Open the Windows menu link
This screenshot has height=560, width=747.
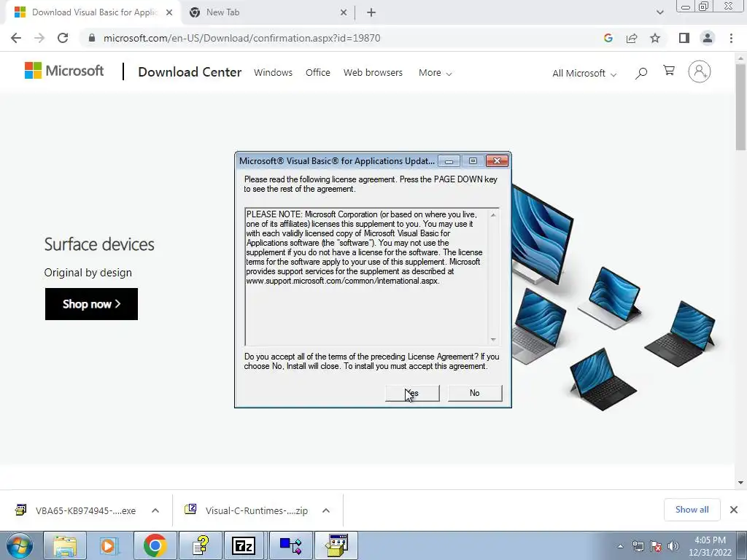273,73
